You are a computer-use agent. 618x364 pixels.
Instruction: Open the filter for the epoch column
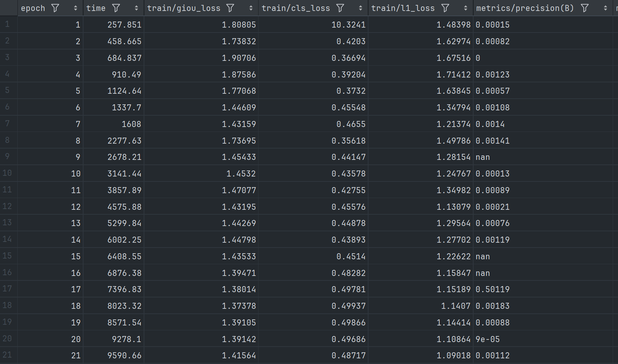point(55,8)
